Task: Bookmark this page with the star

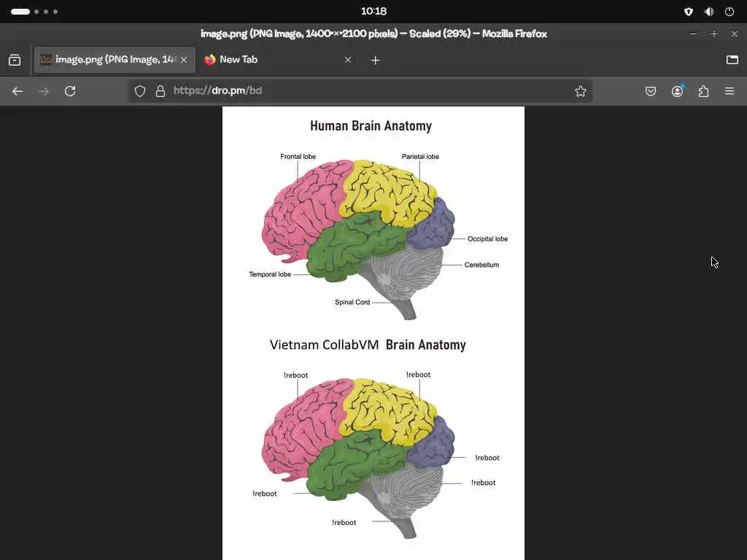Action: (x=580, y=91)
